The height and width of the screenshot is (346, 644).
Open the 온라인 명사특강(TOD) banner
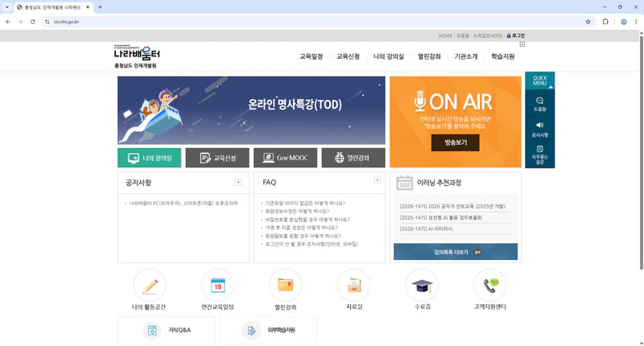click(x=251, y=110)
